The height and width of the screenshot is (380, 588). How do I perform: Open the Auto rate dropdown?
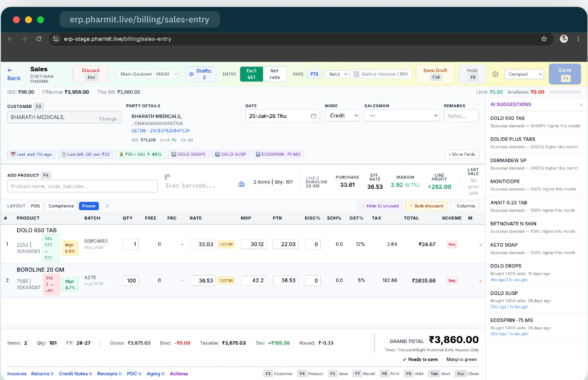click(337, 74)
